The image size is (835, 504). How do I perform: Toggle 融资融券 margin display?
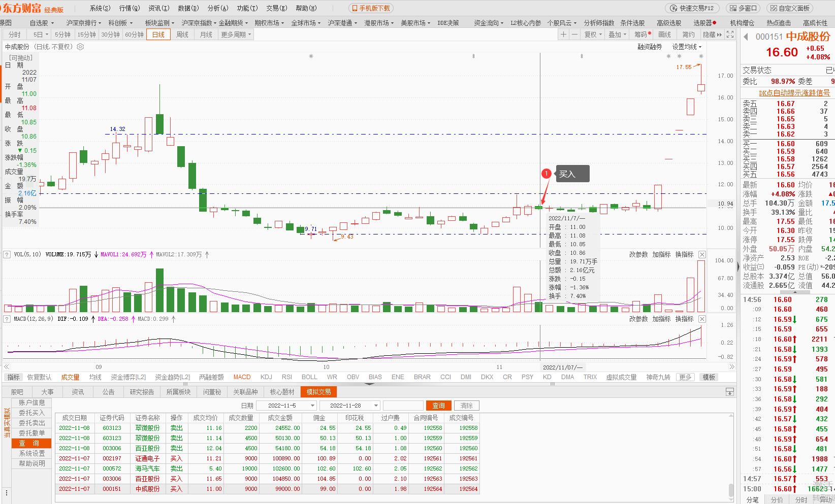650,47
